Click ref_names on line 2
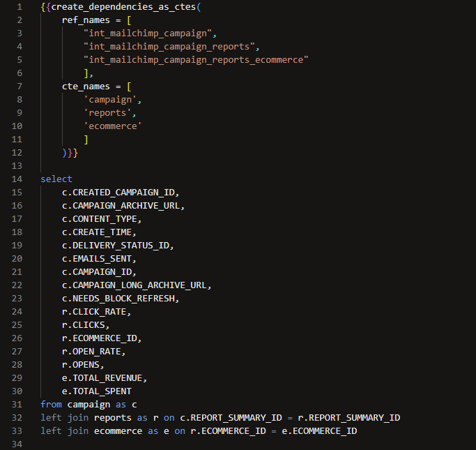The width and height of the screenshot is (476, 450). point(86,20)
